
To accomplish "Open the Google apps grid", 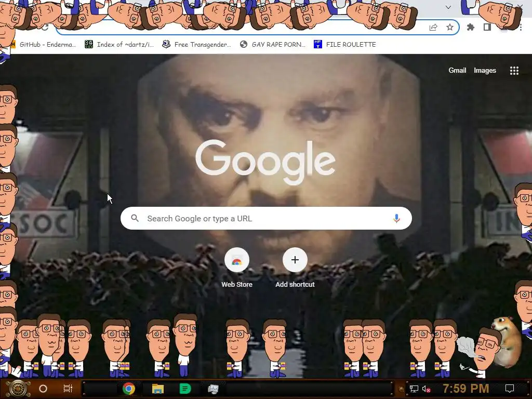I will (514, 71).
